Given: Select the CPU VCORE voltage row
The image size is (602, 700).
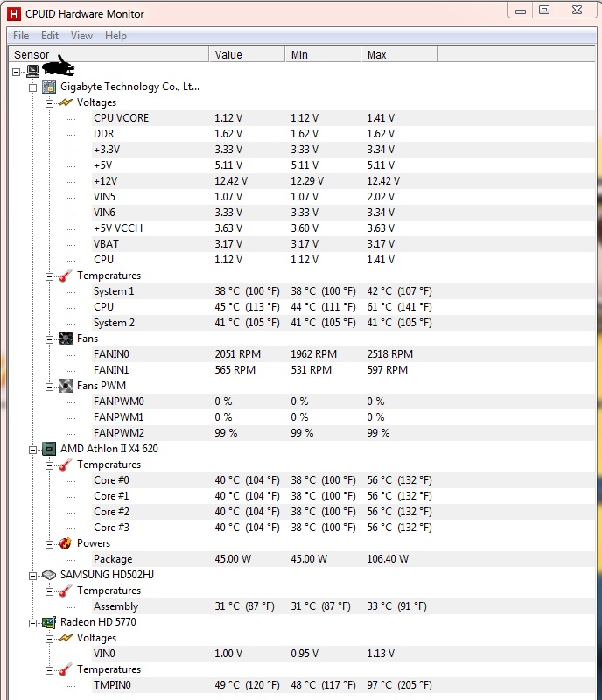Looking at the screenshot, I should [343, 118].
